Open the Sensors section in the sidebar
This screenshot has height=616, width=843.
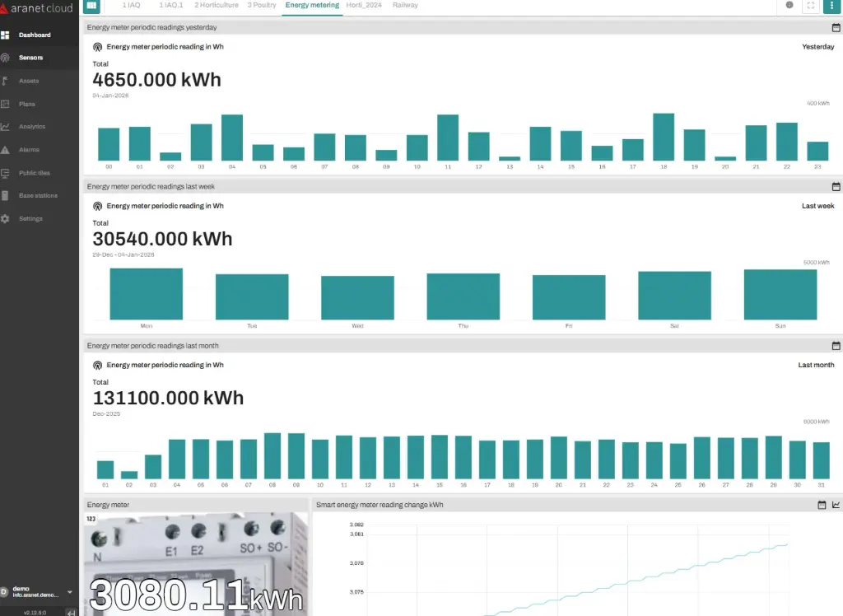[x=33, y=57]
